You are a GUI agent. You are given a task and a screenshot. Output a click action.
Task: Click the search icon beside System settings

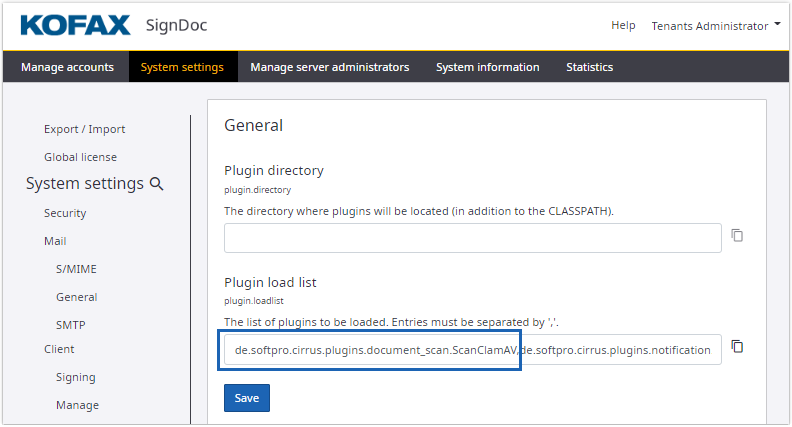(157, 184)
